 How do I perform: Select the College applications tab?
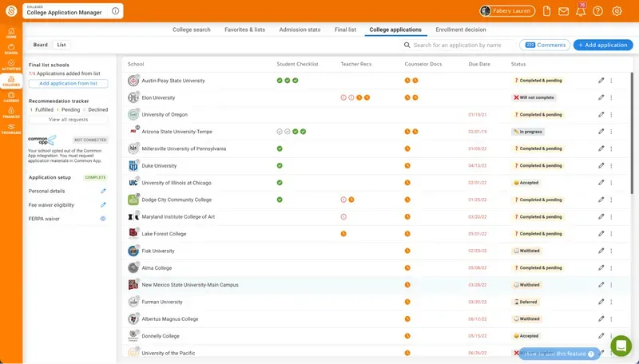click(395, 30)
